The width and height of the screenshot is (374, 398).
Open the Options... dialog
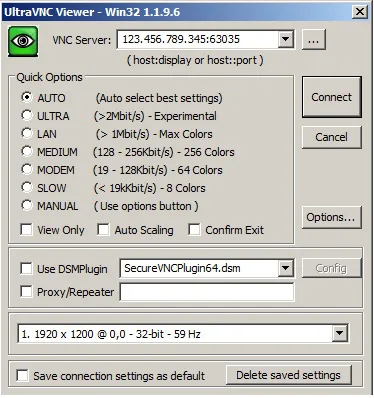(x=332, y=217)
